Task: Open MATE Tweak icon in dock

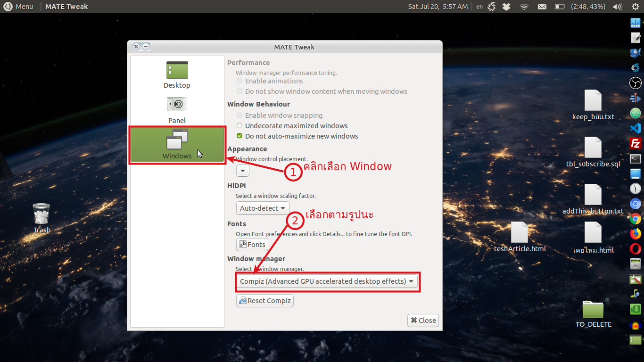Action: (635, 279)
